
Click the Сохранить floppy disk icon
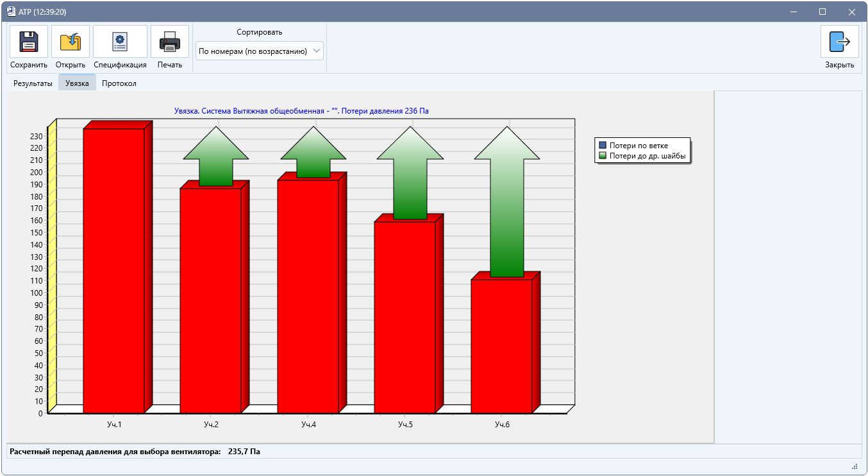(x=29, y=42)
